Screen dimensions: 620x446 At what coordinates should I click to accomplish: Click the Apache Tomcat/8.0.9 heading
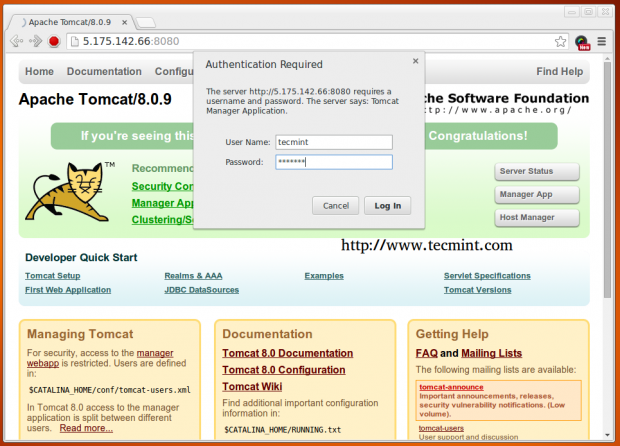95,99
